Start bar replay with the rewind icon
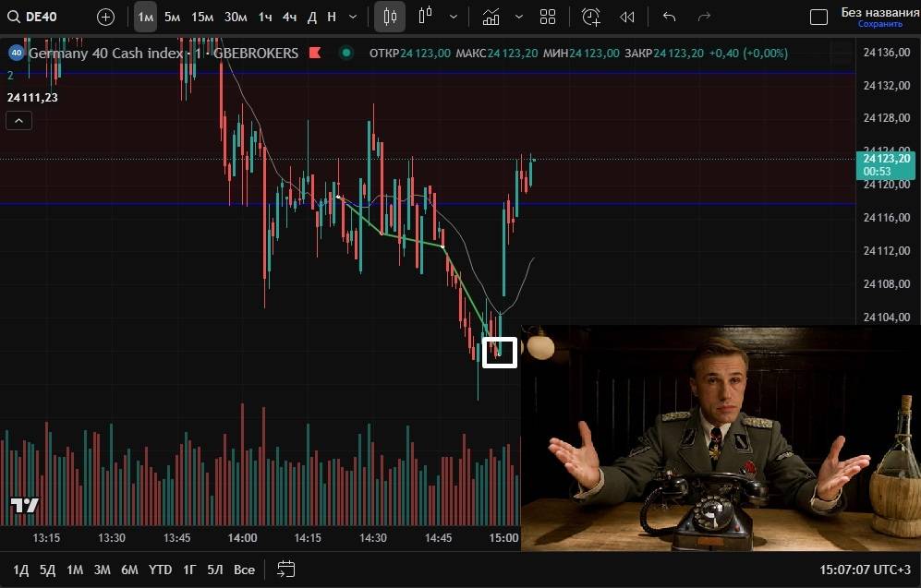The width and height of the screenshot is (921, 588). coord(626,17)
